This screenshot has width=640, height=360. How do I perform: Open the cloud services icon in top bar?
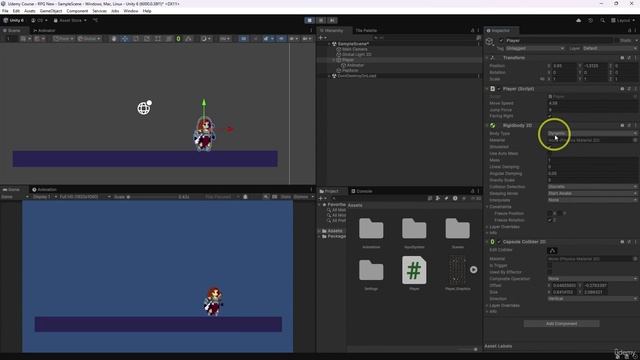pyautogui.click(x=578, y=20)
